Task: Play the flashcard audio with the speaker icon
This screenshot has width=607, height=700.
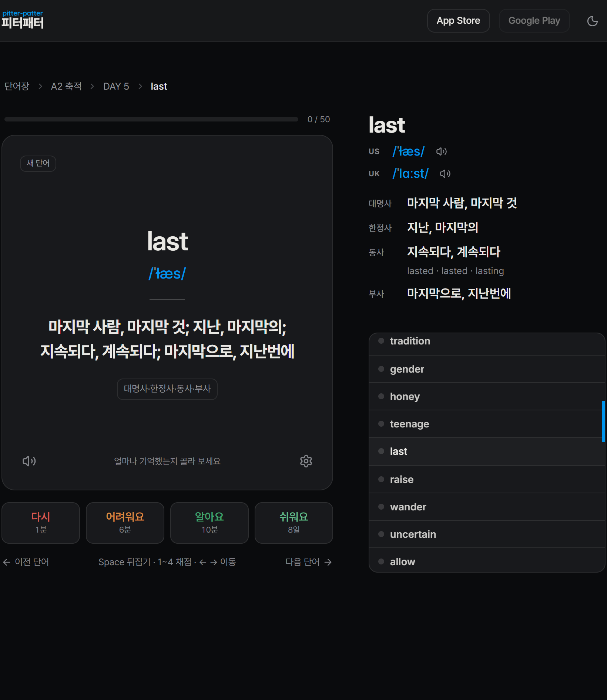Action: pyautogui.click(x=29, y=461)
